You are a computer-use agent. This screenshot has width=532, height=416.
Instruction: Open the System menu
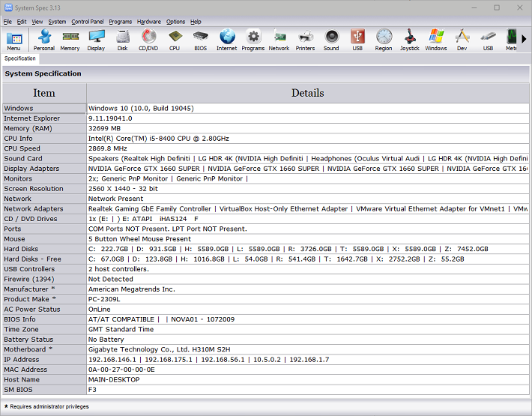[x=57, y=22]
